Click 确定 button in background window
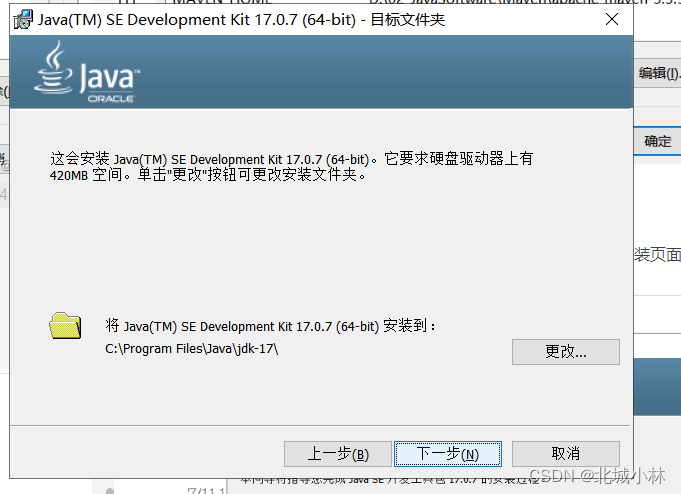681x494 pixels. pos(657,141)
